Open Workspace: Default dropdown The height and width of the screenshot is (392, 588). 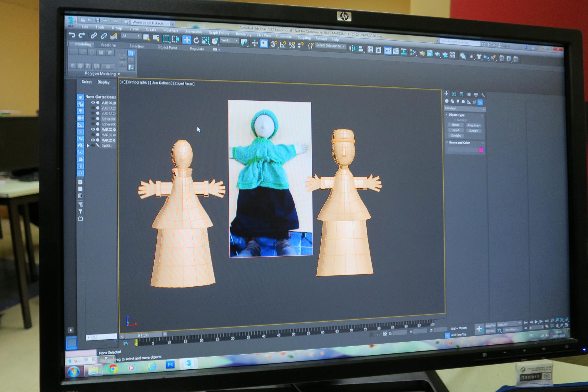(151, 23)
